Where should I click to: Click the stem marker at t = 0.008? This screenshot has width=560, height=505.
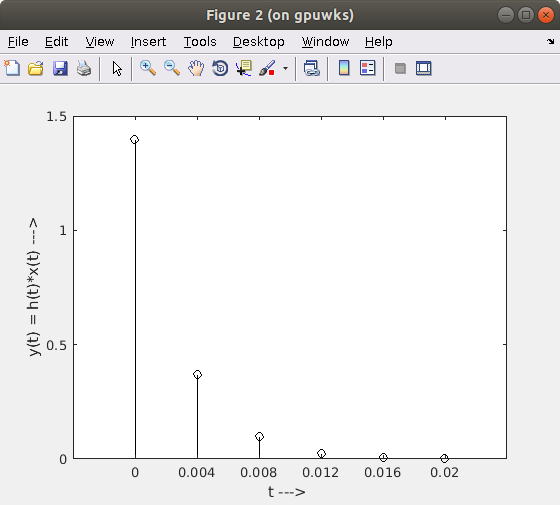(259, 436)
